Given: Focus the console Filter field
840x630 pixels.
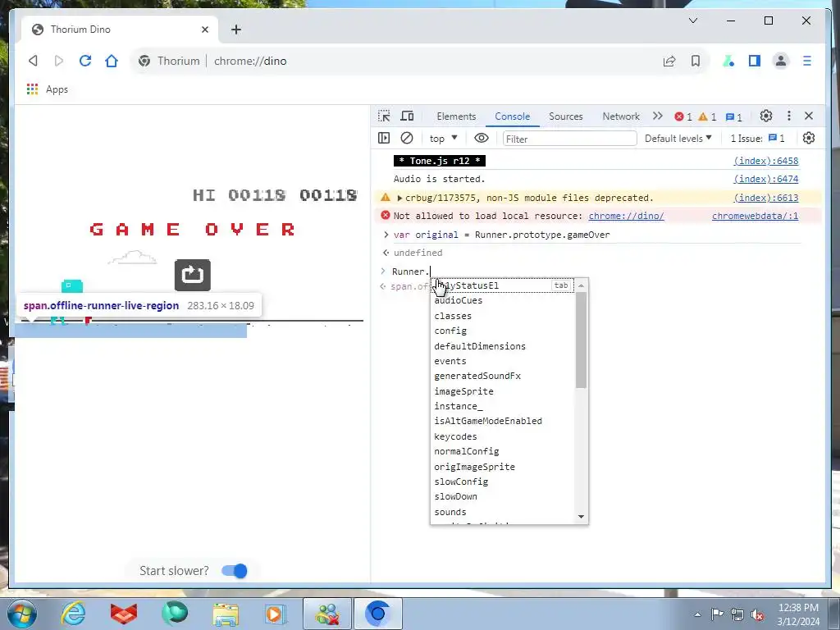Looking at the screenshot, I should [x=569, y=139].
